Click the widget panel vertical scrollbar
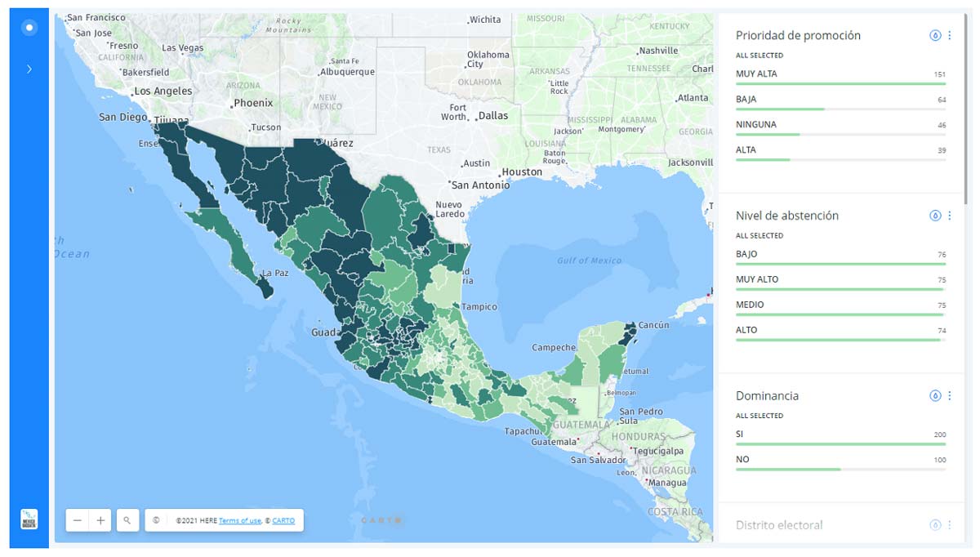This screenshot has width=980, height=557. pos(966,106)
